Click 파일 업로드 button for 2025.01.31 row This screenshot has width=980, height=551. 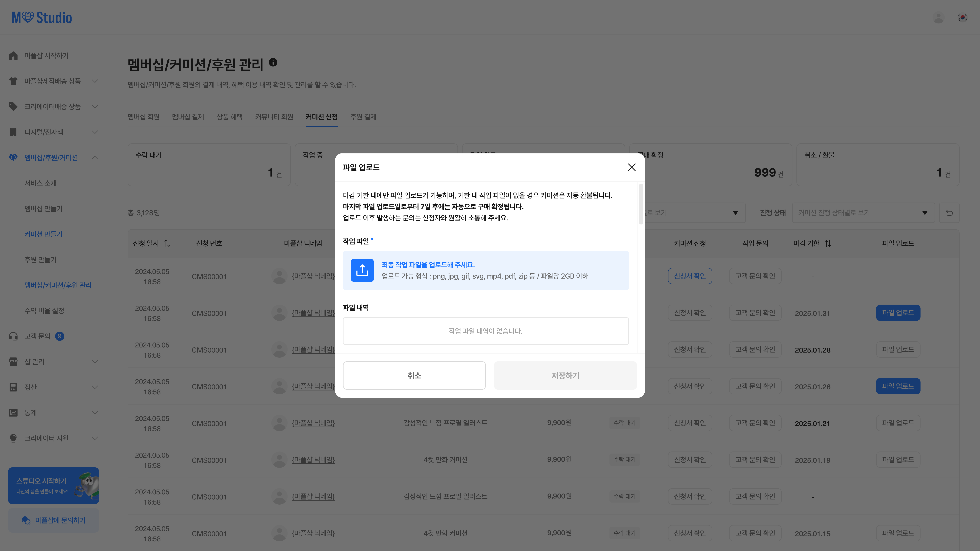click(898, 313)
